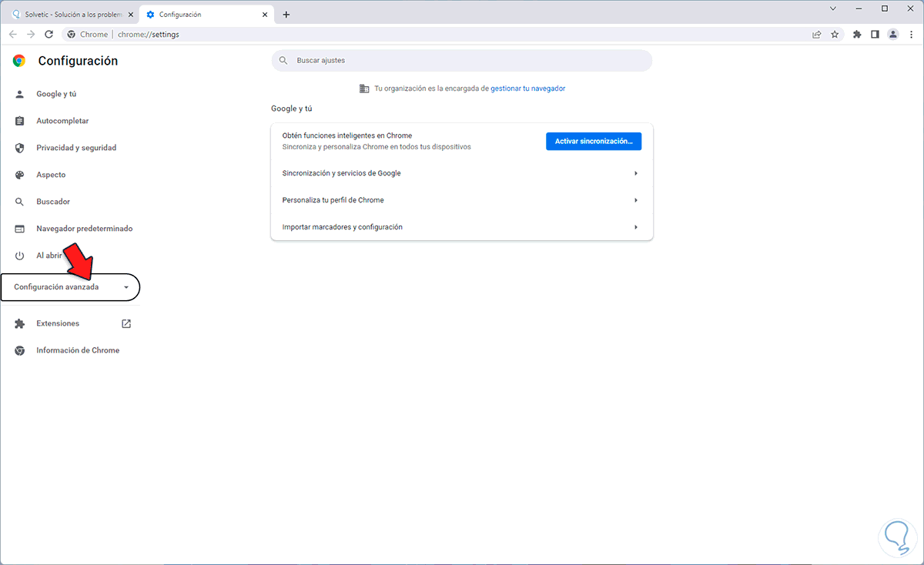Go back with the browser back arrow

13,34
